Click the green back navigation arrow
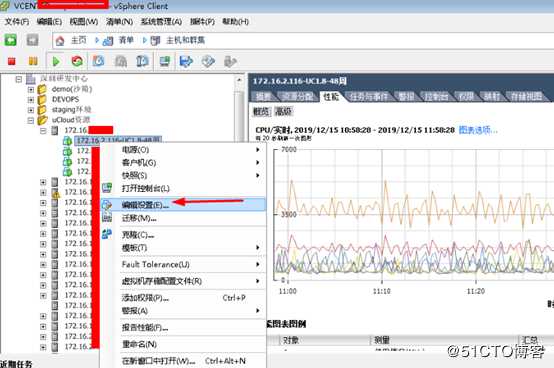This screenshot has height=368, width=554. (10, 40)
